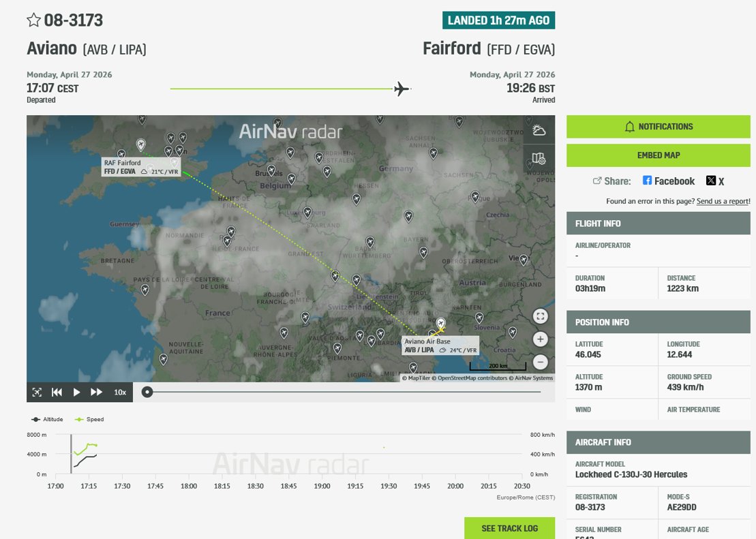This screenshot has width=756, height=539.
Task: Click the registration value 08-3173 in Aircraft Info
Action: tap(590, 507)
